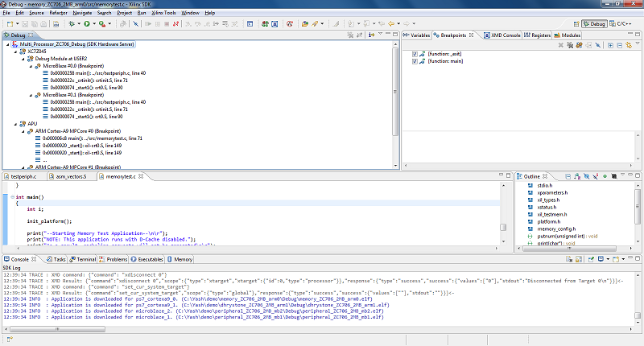Collapse the MicroBlaze #0.1 node

tap(31, 95)
